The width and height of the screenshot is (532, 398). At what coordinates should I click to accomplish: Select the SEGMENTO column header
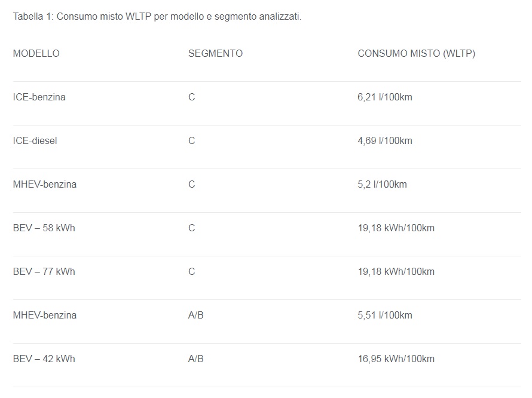215,54
